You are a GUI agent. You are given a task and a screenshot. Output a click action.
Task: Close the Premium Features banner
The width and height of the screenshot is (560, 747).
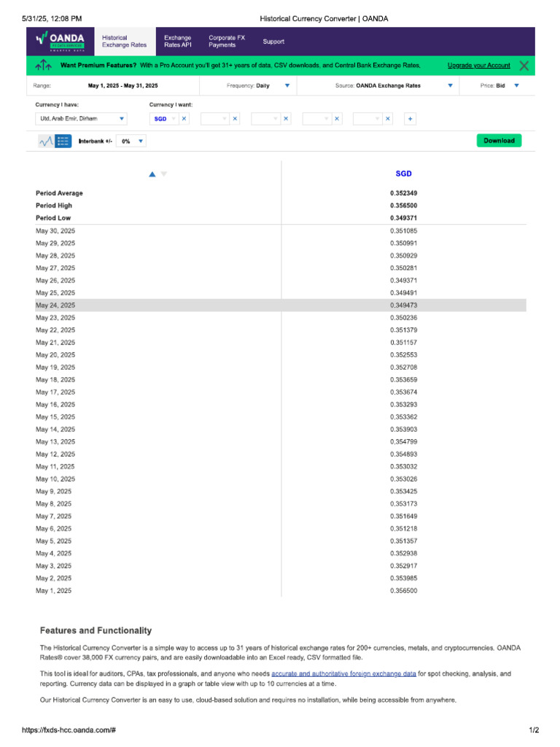(x=524, y=66)
